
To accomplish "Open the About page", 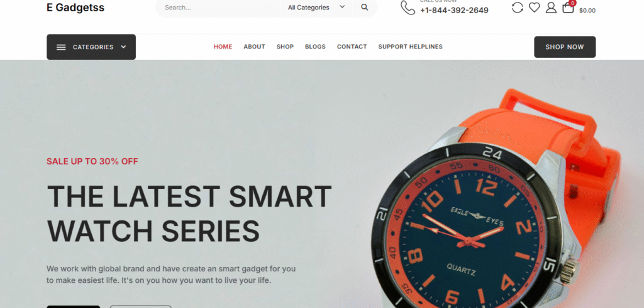I will [x=254, y=47].
